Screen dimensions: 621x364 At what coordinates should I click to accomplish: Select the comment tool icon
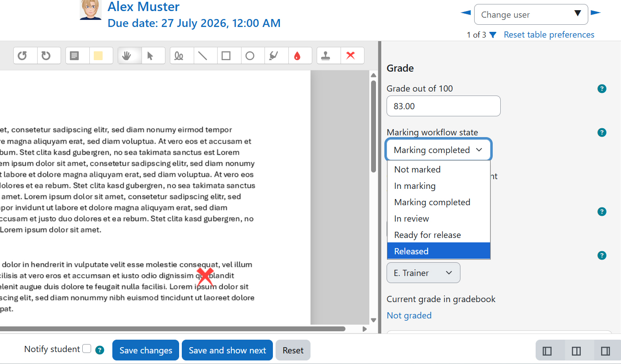[x=77, y=56]
